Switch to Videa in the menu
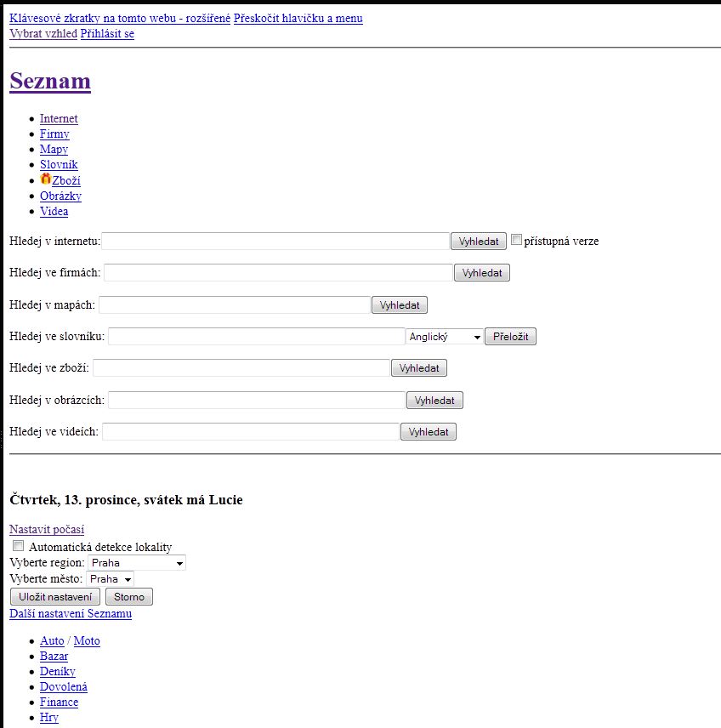Screen dimensions: 721x728 click(54, 211)
